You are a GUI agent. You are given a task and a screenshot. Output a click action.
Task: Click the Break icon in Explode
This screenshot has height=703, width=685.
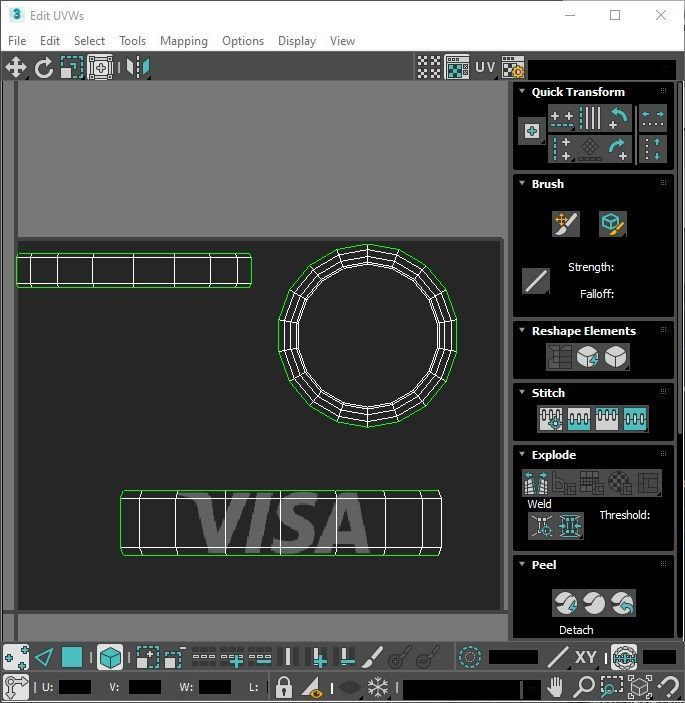pos(536,483)
